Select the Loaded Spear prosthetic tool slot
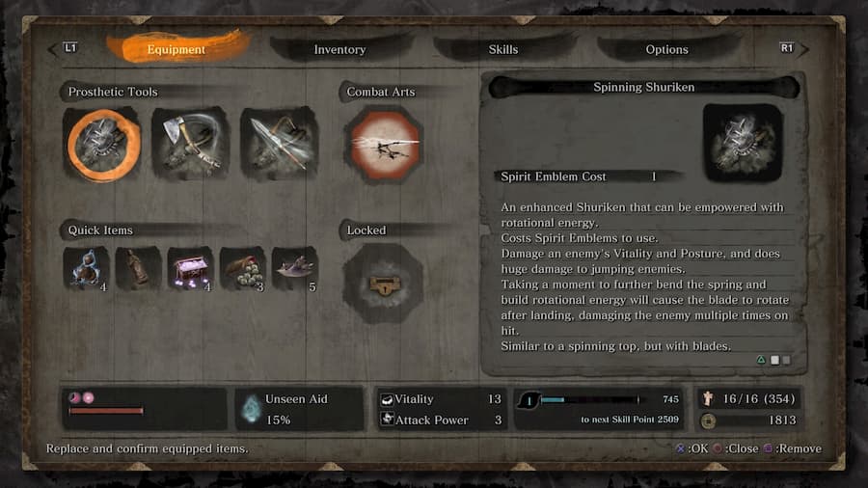Image resolution: width=868 pixels, height=488 pixels. point(279,144)
